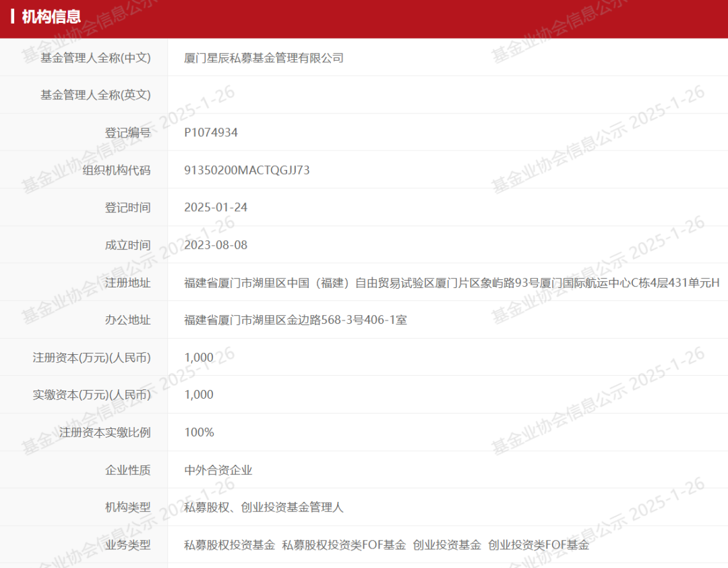Select business type 私募股权投资基金

pyautogui.click(x=229, y=545)
